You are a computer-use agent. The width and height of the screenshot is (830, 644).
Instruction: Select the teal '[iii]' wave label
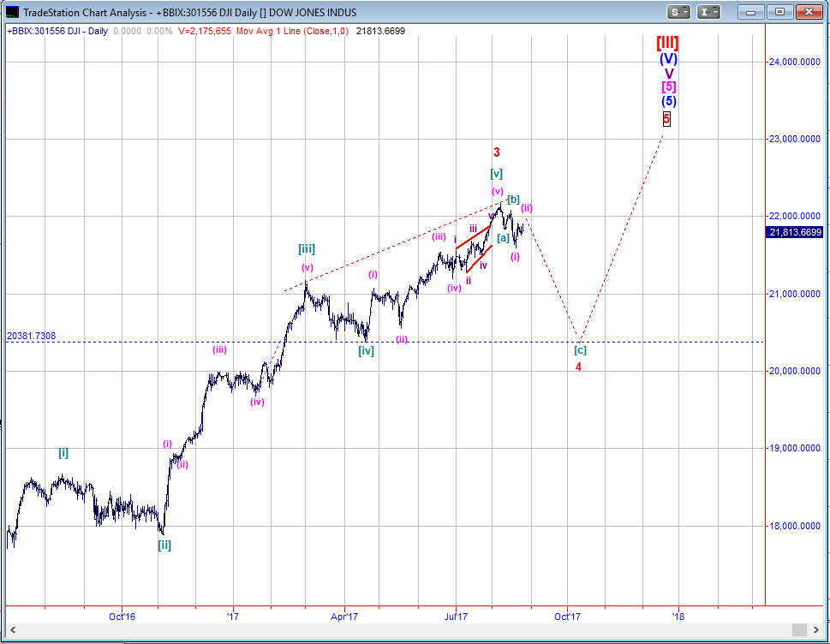pos(307,249)
